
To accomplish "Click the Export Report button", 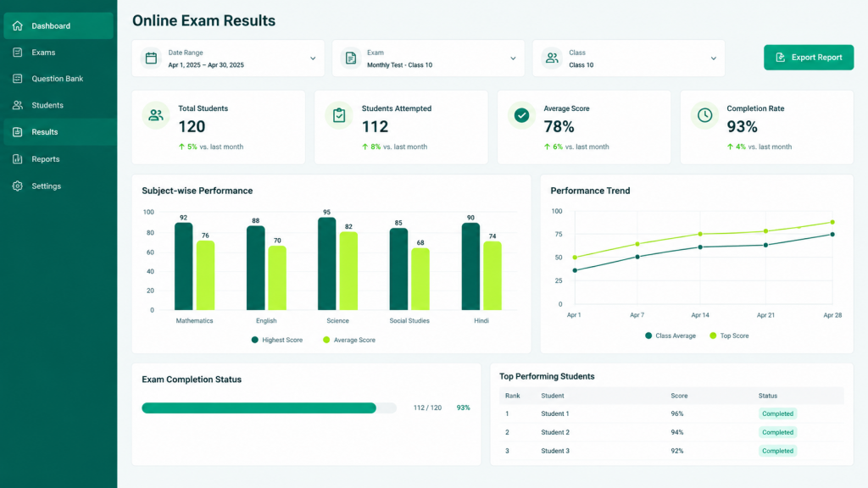I will (809, 58).
